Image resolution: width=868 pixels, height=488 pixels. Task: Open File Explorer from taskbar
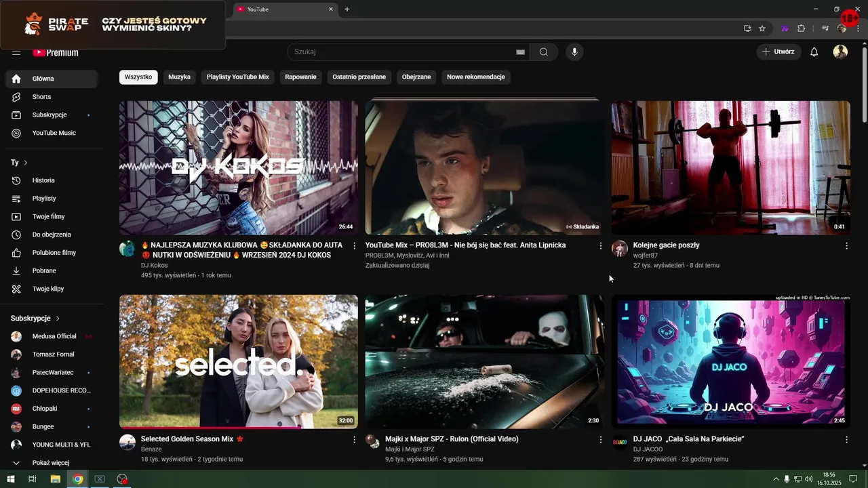[x=56, y=479]
